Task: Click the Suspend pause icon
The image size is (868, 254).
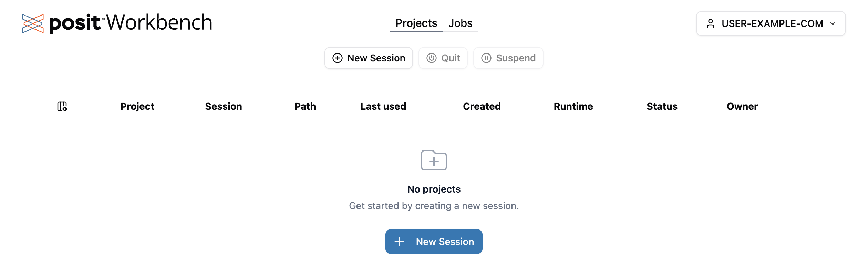Action: pyautogui.click(x=486, y=58)
